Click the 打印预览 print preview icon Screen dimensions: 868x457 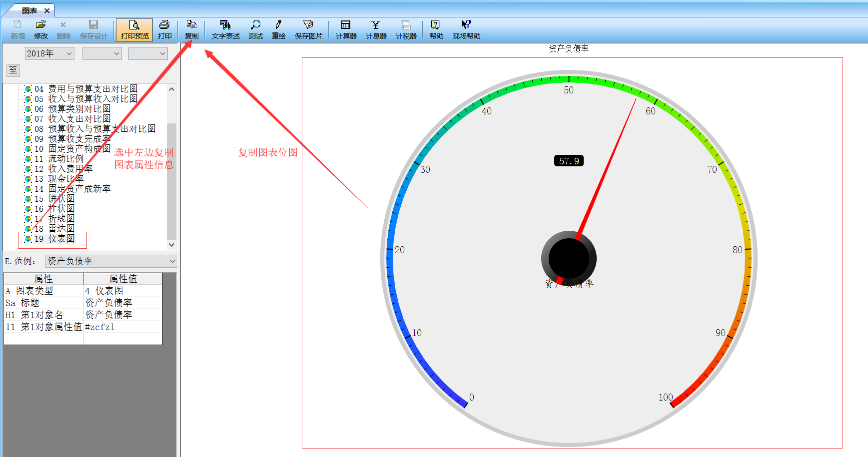(x=134, y=25)
